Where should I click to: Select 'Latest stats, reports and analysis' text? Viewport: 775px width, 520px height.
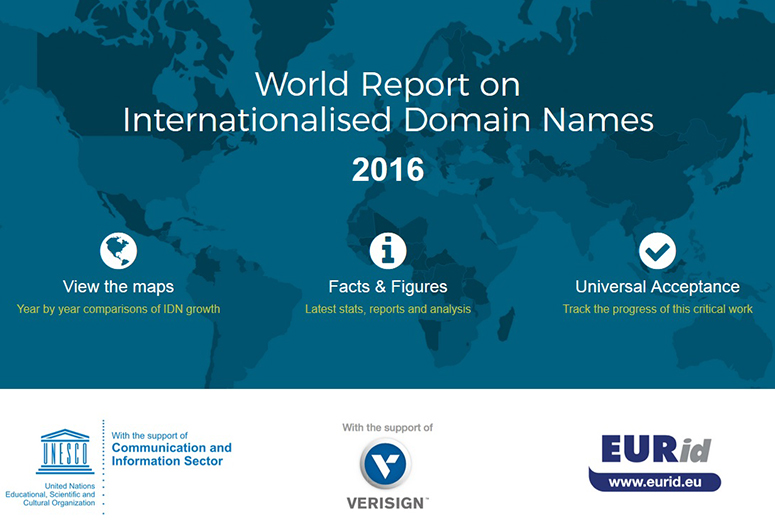388,309
